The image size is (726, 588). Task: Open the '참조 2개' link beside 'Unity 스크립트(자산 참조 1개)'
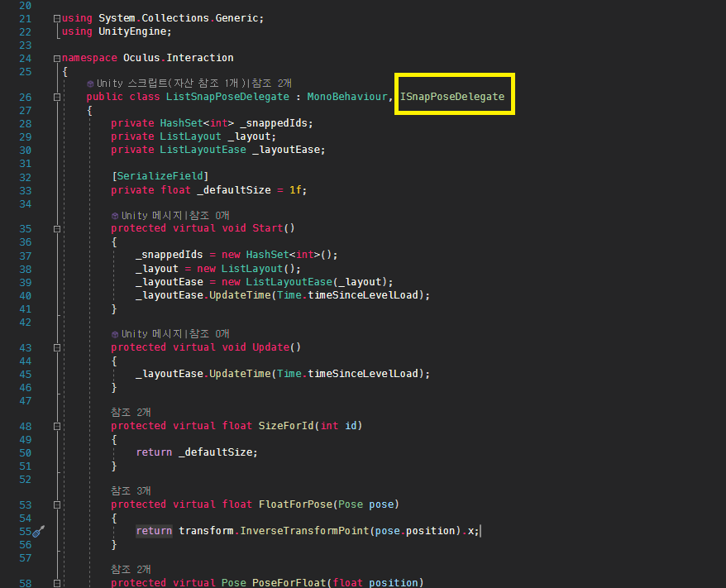pos(272,84)
